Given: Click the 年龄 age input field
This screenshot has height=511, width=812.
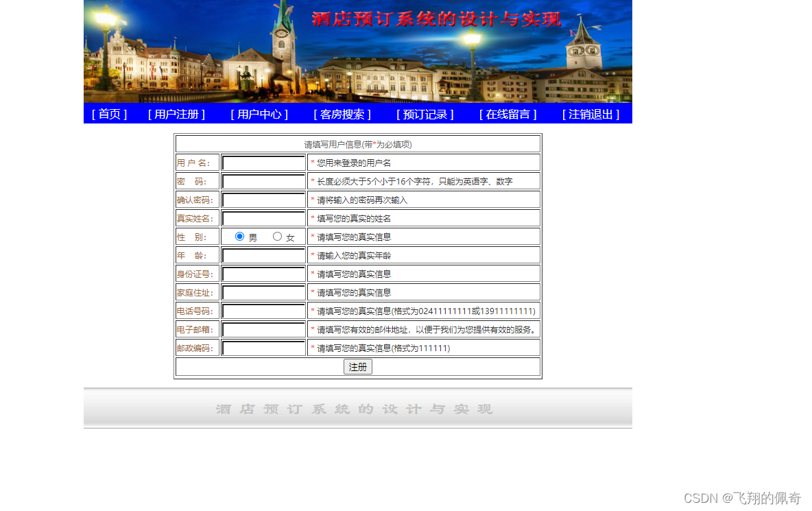Looking at the screenshot, I should click(x=263, y=255).
